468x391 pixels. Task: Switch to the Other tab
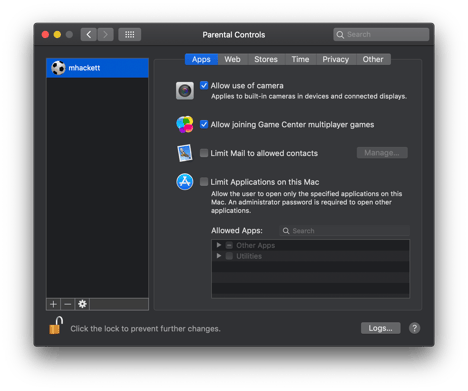373,59
